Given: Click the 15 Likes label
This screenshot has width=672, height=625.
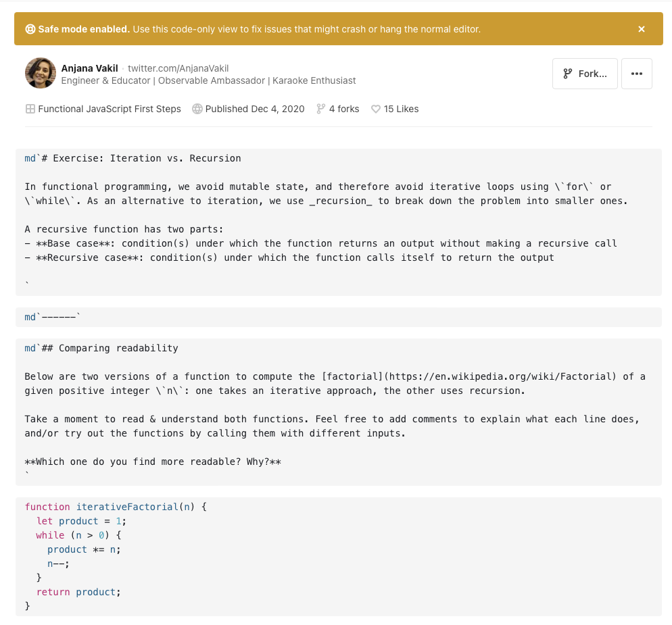Looking at the screenshot, I should pyautogui.click(x=400, y=109).
